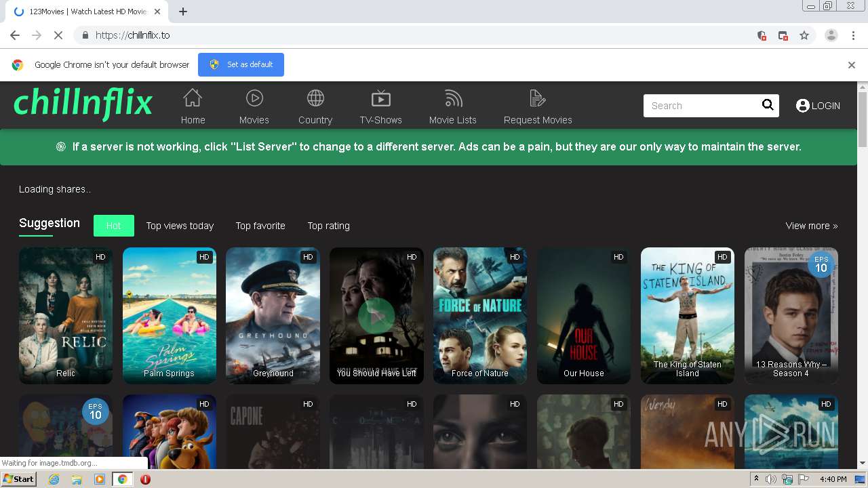868x488 pixels.
Task: Open the View more link
Action: (x=812, y=226)
